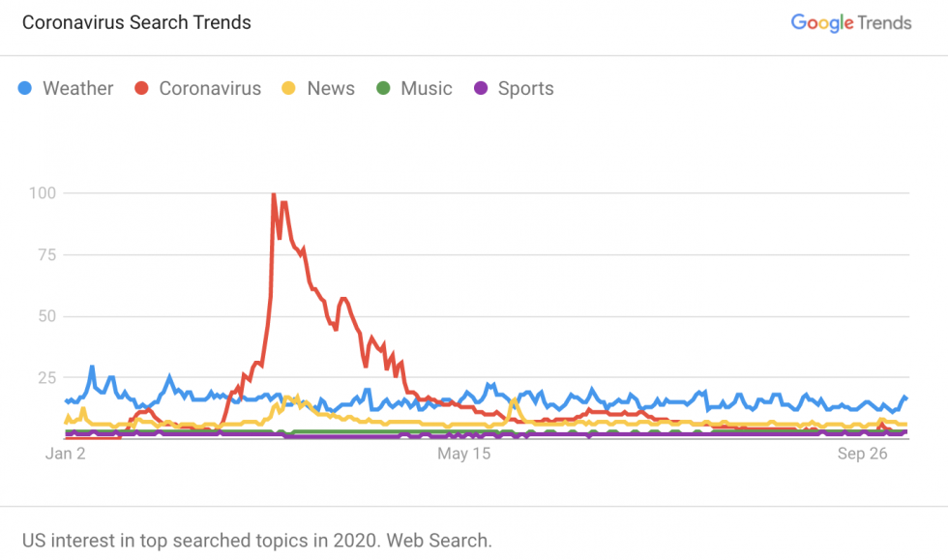This screenshot has height=560, width=948.
Task: Click the red Coronavirus peak at 100
Action: pyautogui.click(x=274, y=194)
